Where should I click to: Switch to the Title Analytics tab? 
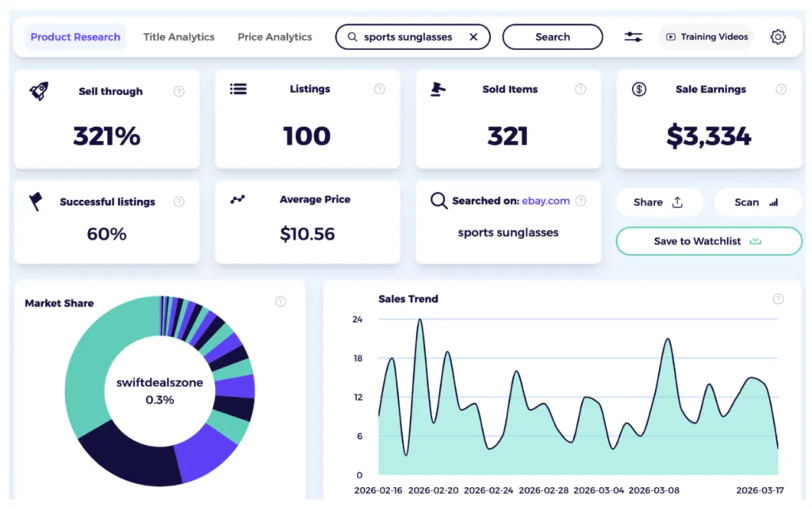click(x=178, y=36)
